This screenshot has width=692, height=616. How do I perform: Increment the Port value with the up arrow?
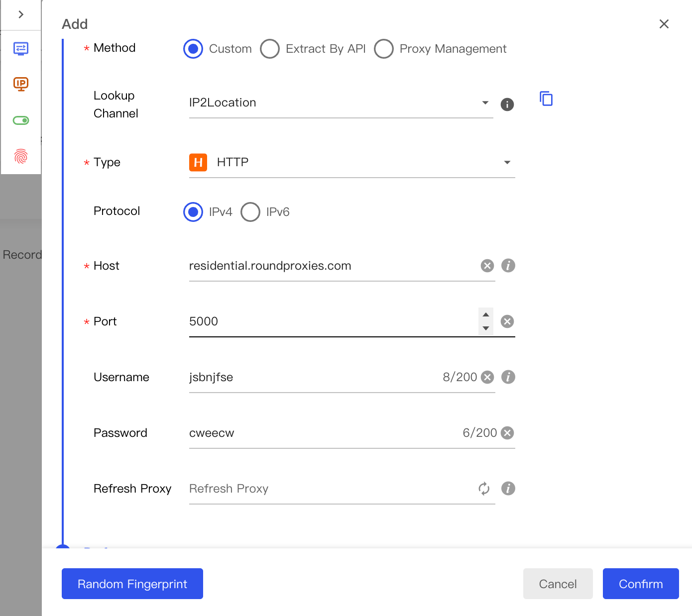click(x=485, y=314)
